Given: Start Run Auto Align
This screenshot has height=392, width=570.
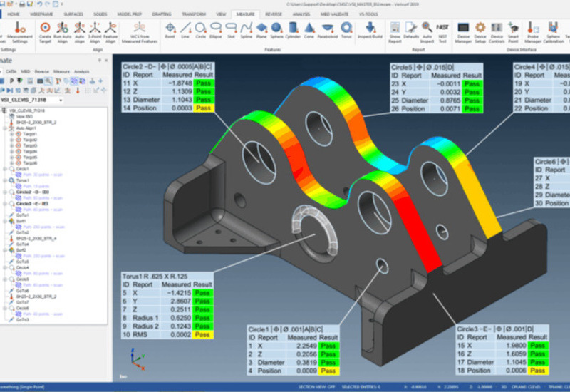Looking at the screenshot, I should pos(62,33).
